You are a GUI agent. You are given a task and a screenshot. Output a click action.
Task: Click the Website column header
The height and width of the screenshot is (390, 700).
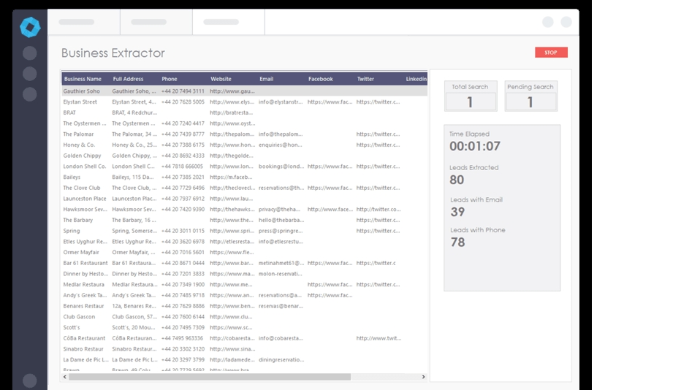coord(221,79)
